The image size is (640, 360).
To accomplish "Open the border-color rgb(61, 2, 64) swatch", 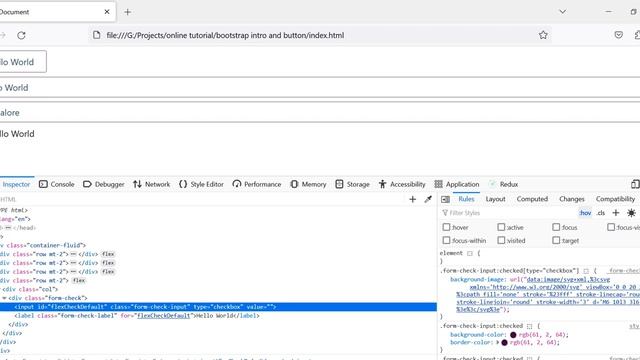I will click(504, 342).
